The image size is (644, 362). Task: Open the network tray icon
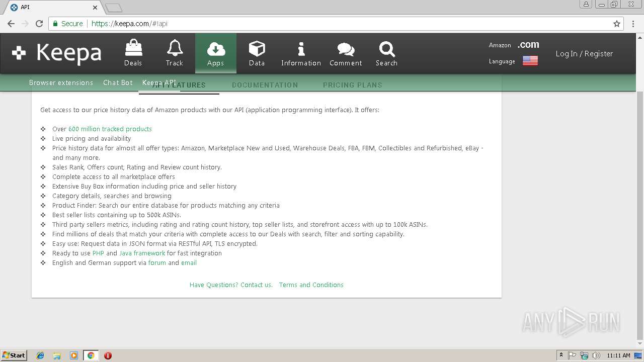point(584,355)
